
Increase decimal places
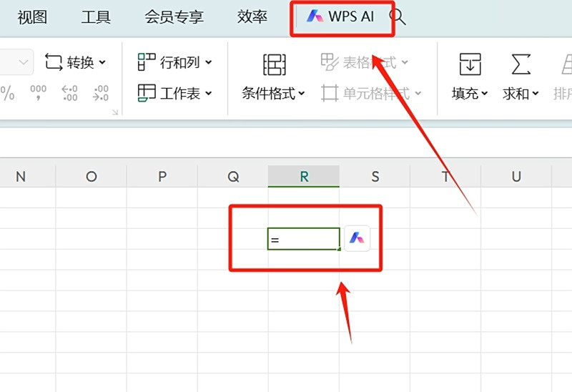click(x=69, y=93)
